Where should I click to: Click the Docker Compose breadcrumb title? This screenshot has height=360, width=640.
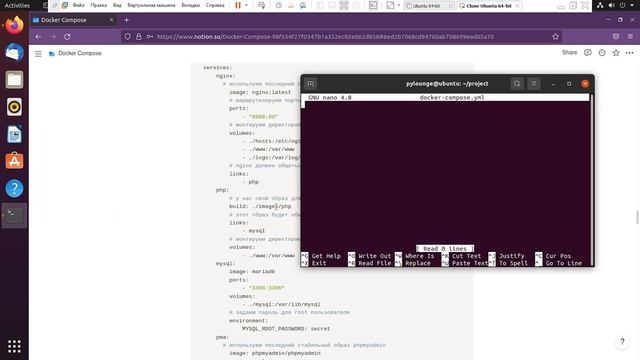point(80,53)
